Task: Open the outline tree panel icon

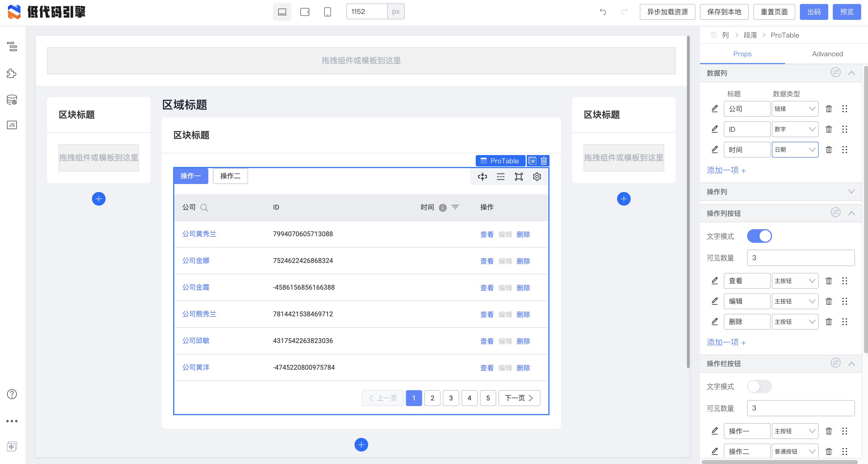Action: coord(12,47)
